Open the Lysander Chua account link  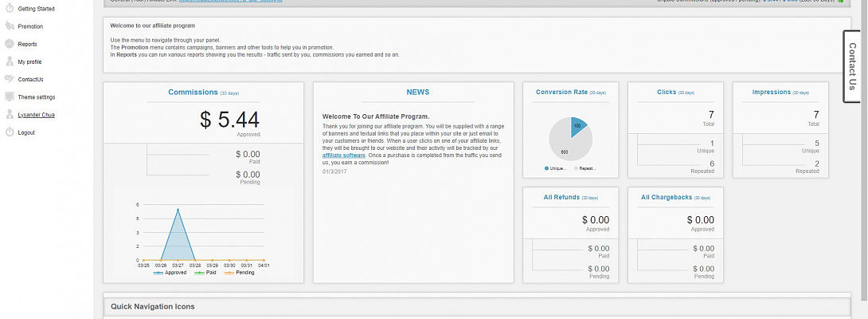(36, 115)
